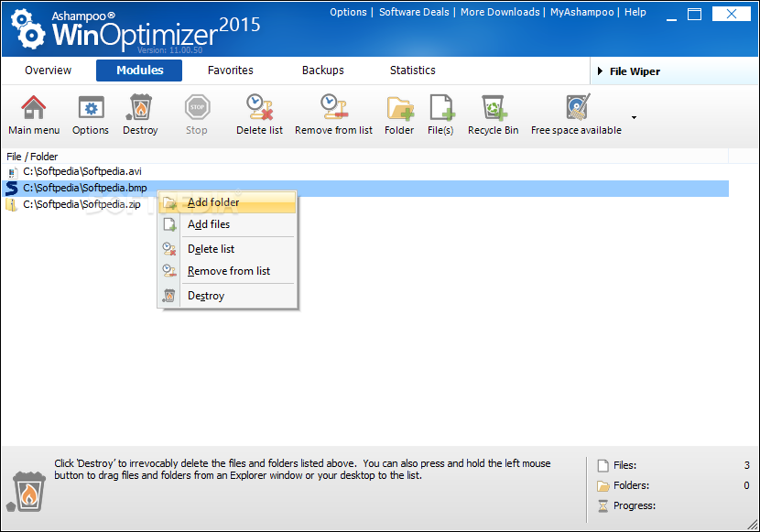Click the Stop sign toolbar icon

[197, 107]
